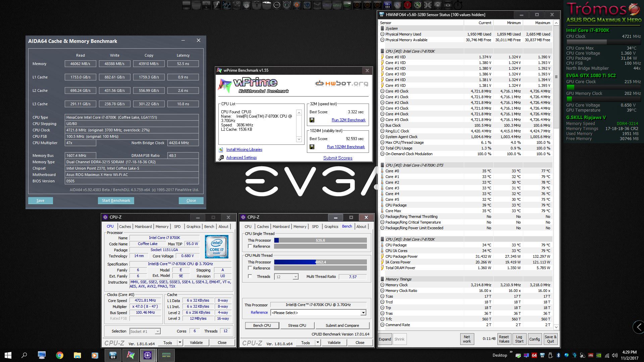Open the Tools dropdown arrow in left CPU-Z
Viewport: 644px width, 362px height.
pyautogui.click(x=180, y=343)
